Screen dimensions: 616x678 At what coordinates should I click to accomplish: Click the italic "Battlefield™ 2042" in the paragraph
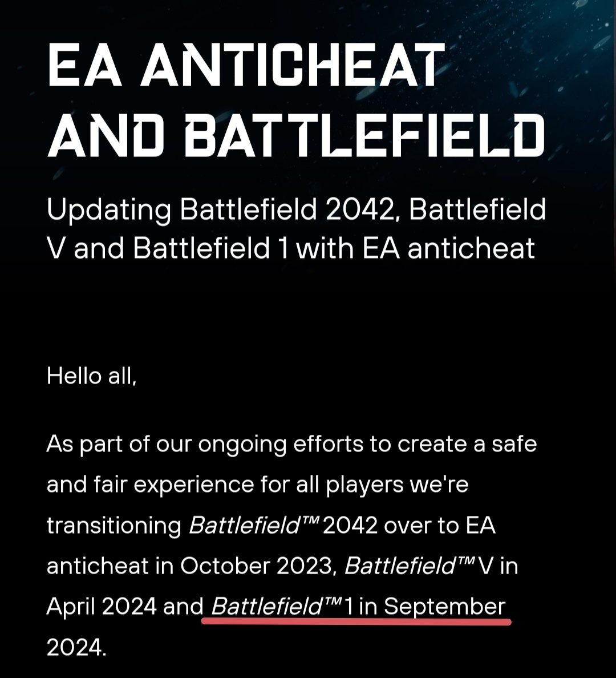pyautogui.click(x=283, y=526)
